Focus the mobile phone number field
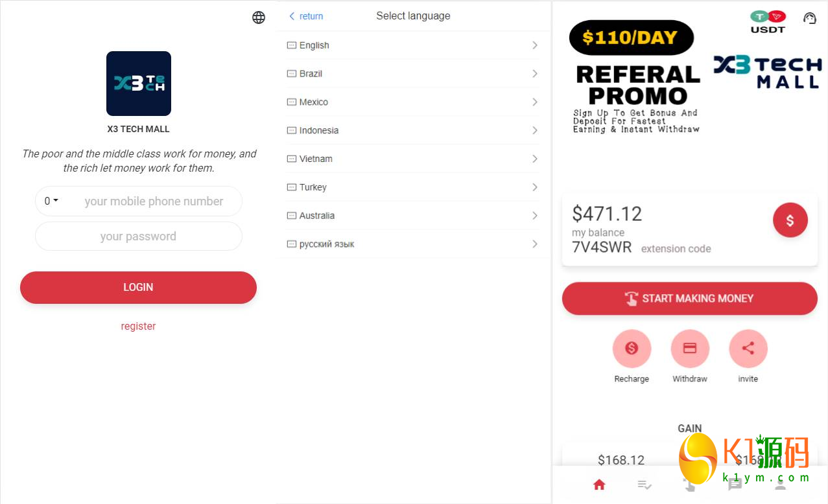The image size is (828, 504). [x=154, y=201]
